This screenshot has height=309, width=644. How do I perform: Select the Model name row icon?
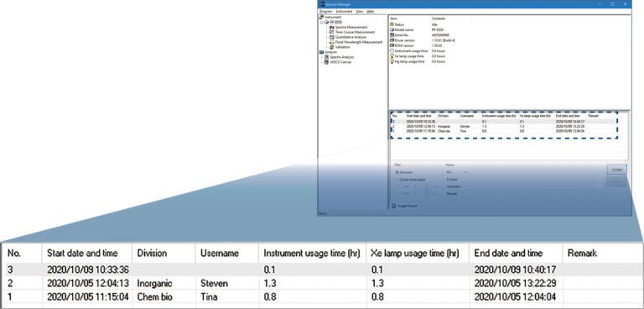click(392, 30)
